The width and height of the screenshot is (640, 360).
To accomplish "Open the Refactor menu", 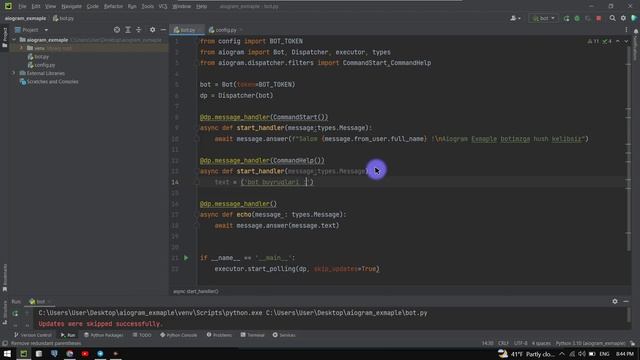I will click(113, 7).
